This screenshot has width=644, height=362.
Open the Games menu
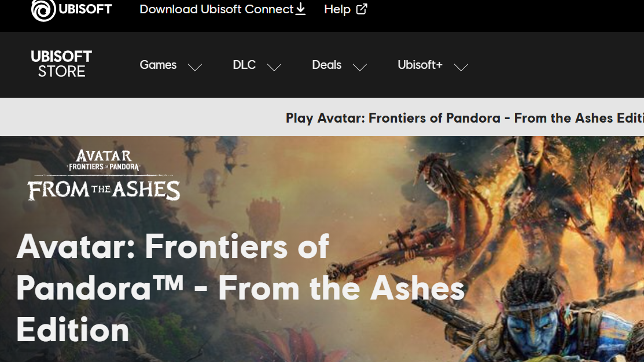pyautogui.click(x=158, y=65)
